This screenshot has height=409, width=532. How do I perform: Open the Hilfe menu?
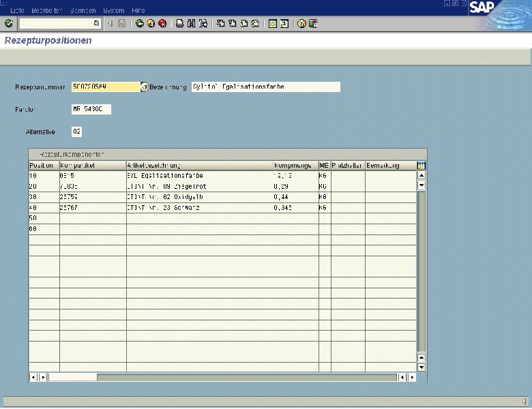138,10
